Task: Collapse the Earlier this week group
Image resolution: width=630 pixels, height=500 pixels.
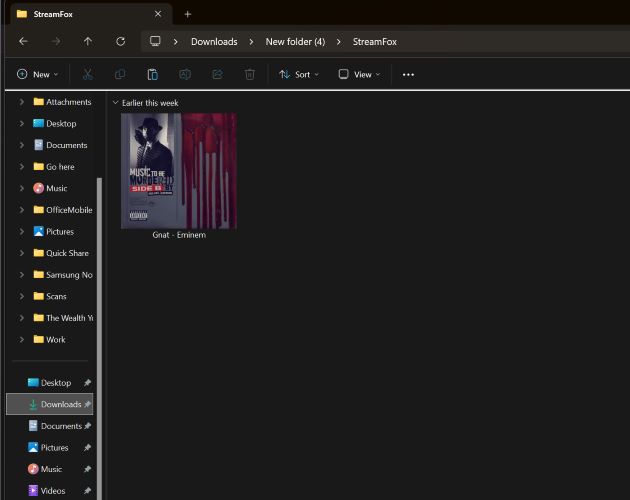Action: 115,103
